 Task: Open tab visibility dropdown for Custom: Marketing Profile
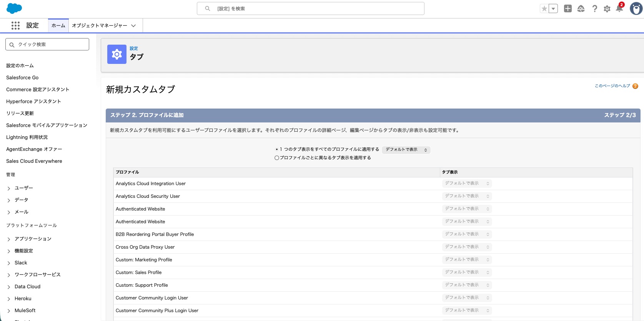[x=467, y=260]
